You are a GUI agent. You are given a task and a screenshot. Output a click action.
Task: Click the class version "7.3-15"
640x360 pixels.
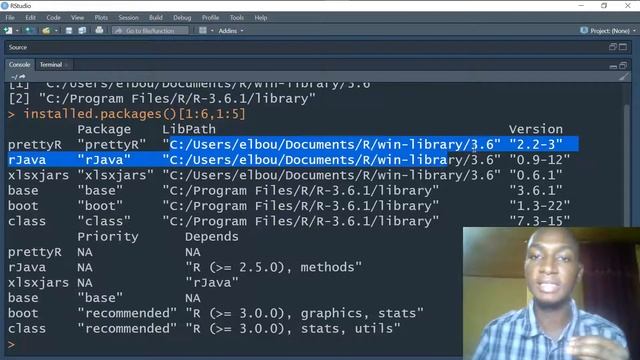(540, 221)
